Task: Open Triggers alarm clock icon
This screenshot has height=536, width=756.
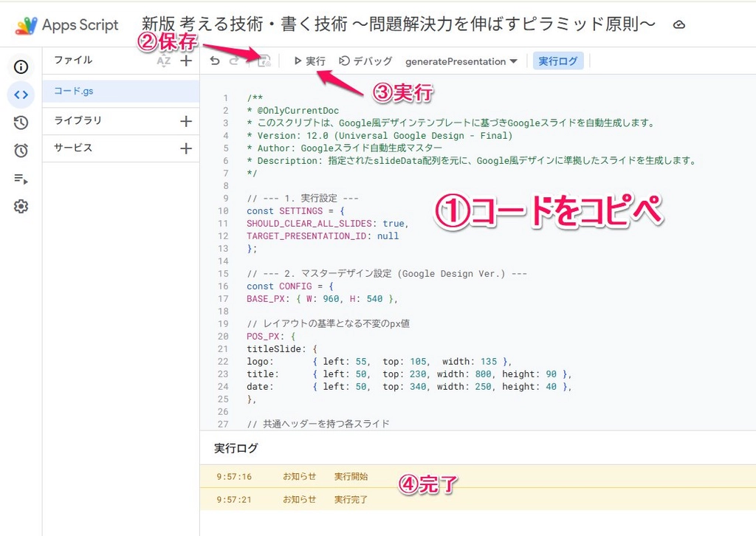Action: point(21,151)
